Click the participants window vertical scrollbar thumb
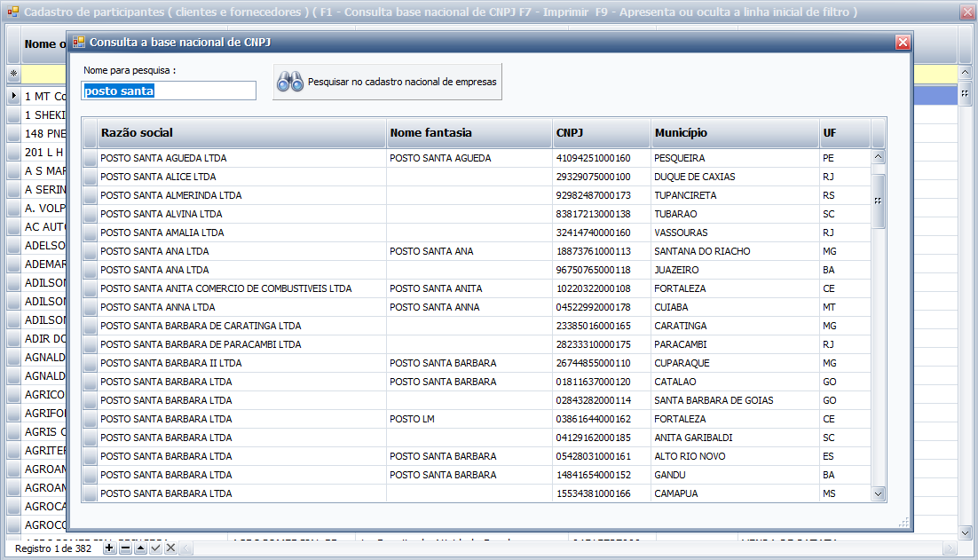978x560 pixels. (x=965, y=93)
